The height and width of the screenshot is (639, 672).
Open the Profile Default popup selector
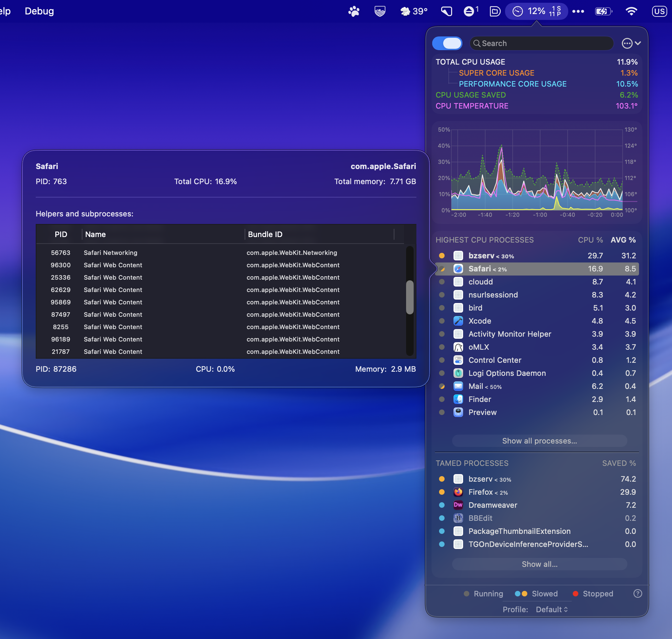pyautogui.click(x=552, y=609)
